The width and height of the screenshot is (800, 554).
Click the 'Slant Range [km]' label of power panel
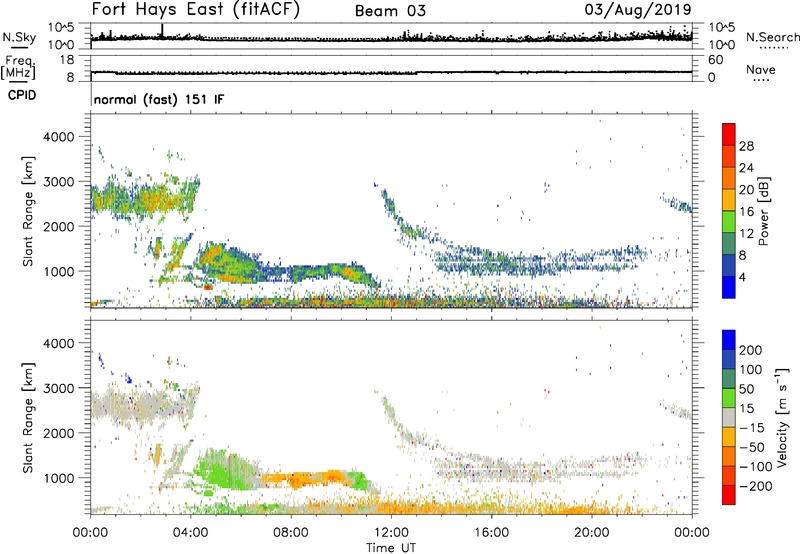pos(28,211)
